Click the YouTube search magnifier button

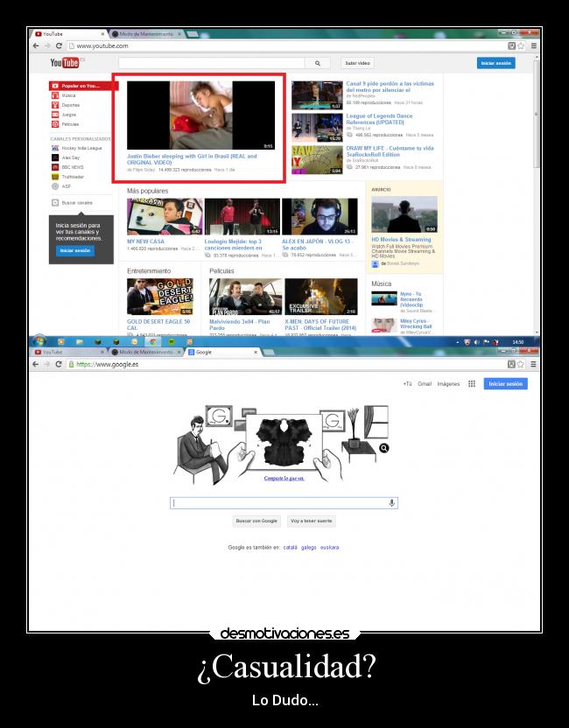318,63
